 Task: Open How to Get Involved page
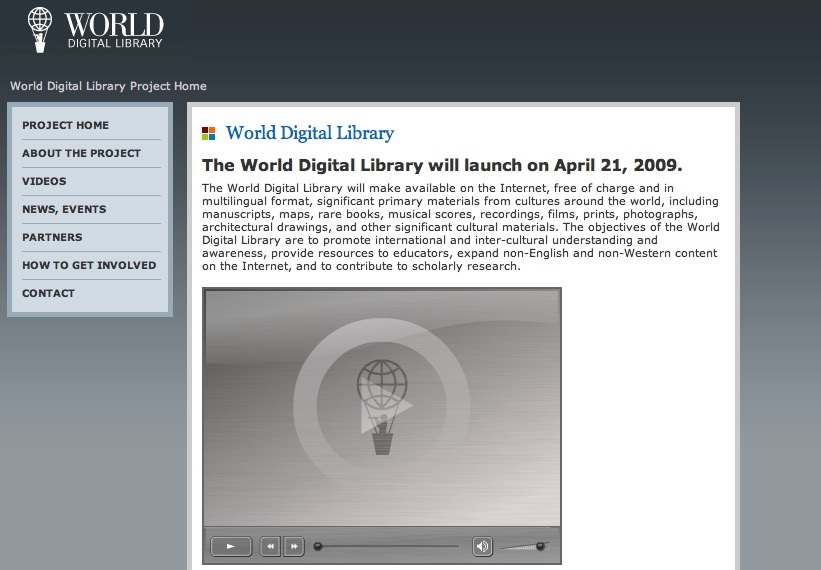tap(89, 265)
